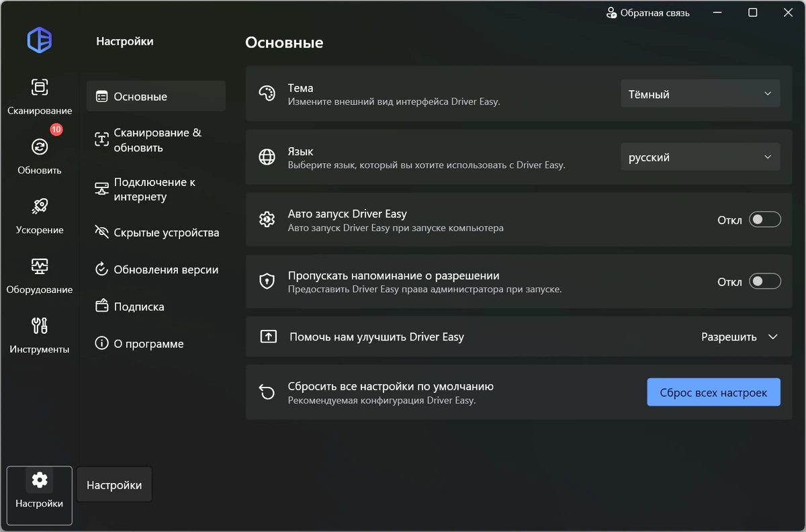Click the Обратная связь feedback icon

pos(611,13)
